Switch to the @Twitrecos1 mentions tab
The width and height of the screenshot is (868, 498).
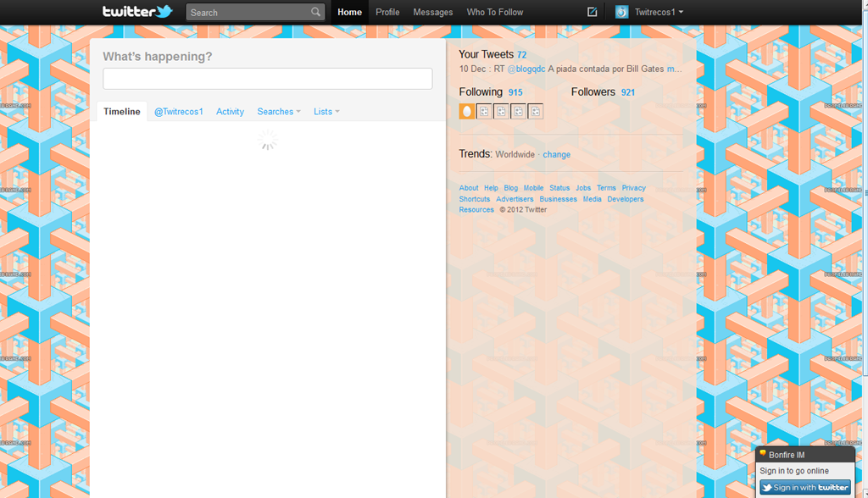[179, 111]
